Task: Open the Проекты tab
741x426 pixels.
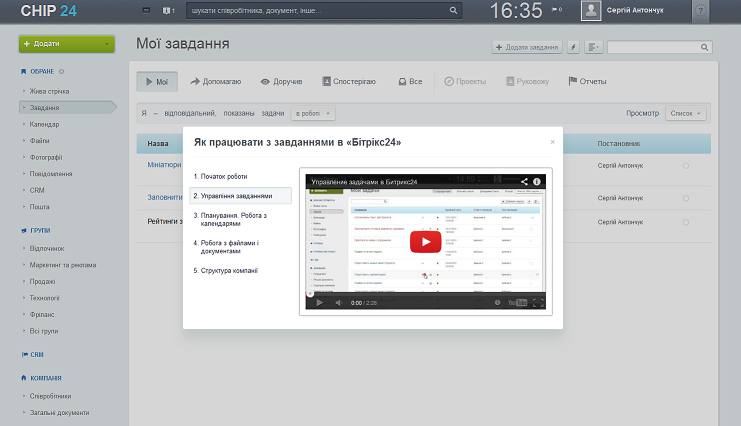Action: coord(465,82)
